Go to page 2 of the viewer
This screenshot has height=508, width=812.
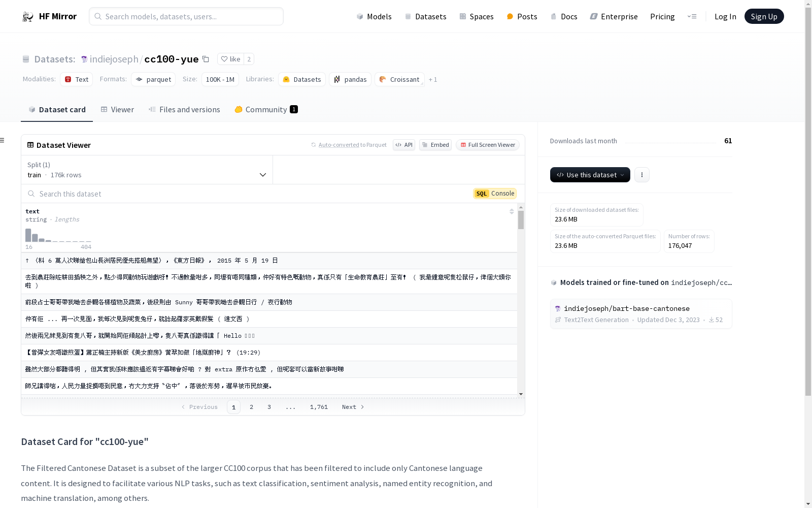251,407
